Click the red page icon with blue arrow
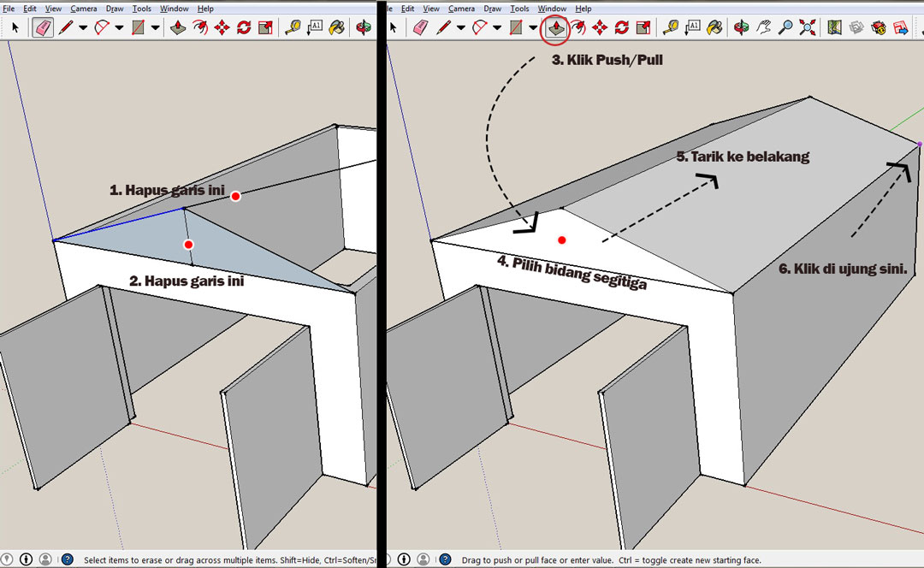This screenshot has width=924, height=568. pyautogui.click(x=901, y=27)
